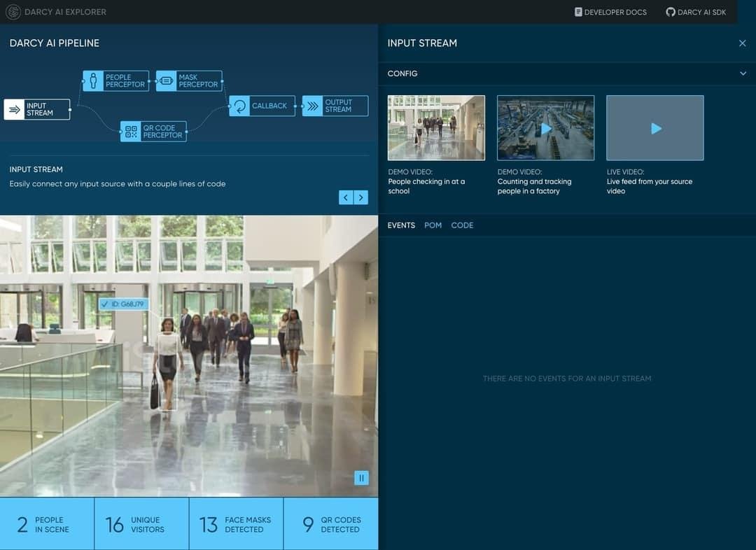Screen dimensions: 756x550
Task: Select the Events tab
Action: (x=401, y=225)
